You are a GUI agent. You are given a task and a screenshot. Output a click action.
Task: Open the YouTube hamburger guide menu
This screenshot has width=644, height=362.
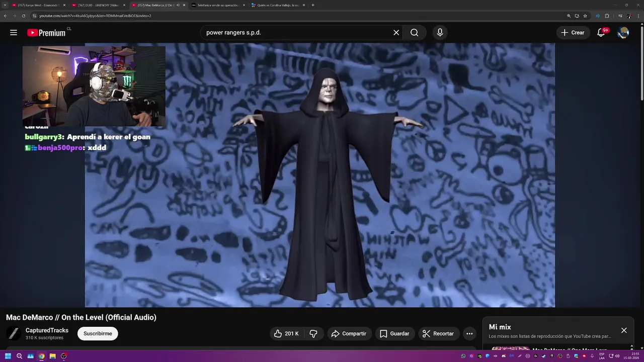point(14,33)
